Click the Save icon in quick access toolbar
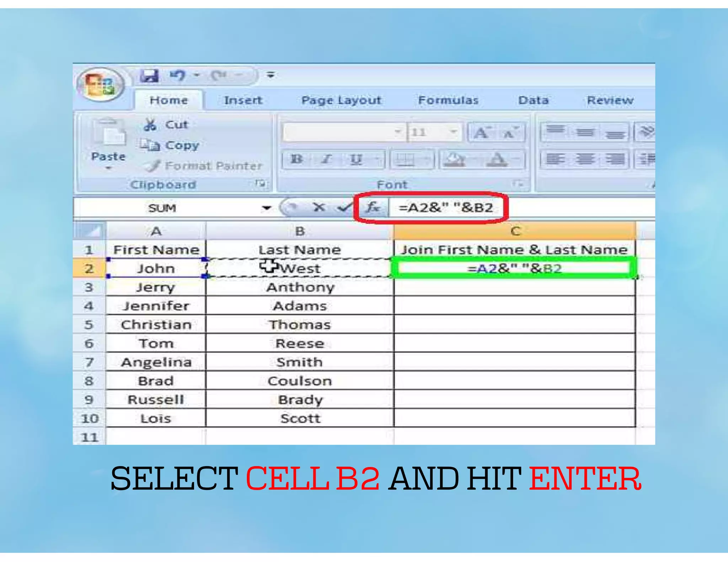This screenshot has width=728, height=562. click(149, 75)
